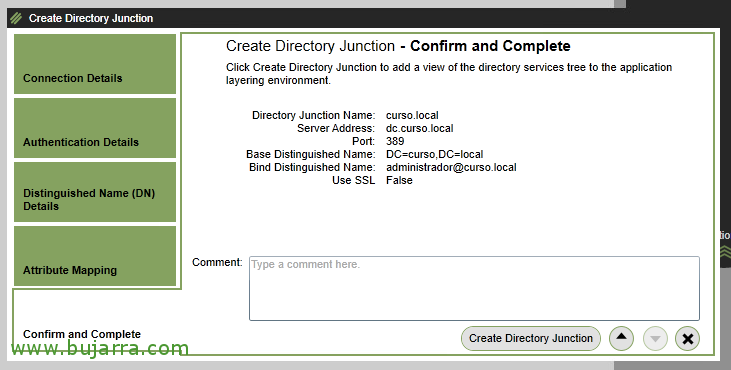Screen dimensions: 731x370
Task: Click the dc.curso.local server address value
Action: click(x=420, y=128)
